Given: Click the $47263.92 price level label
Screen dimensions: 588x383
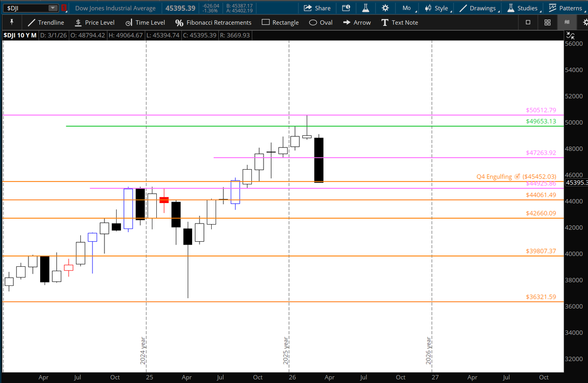Looking at the screenshot, I should coord(541,153).
